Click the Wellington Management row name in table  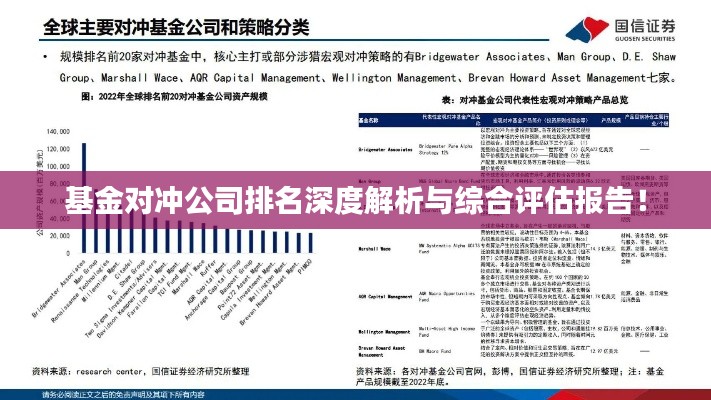tap(384, 332)
